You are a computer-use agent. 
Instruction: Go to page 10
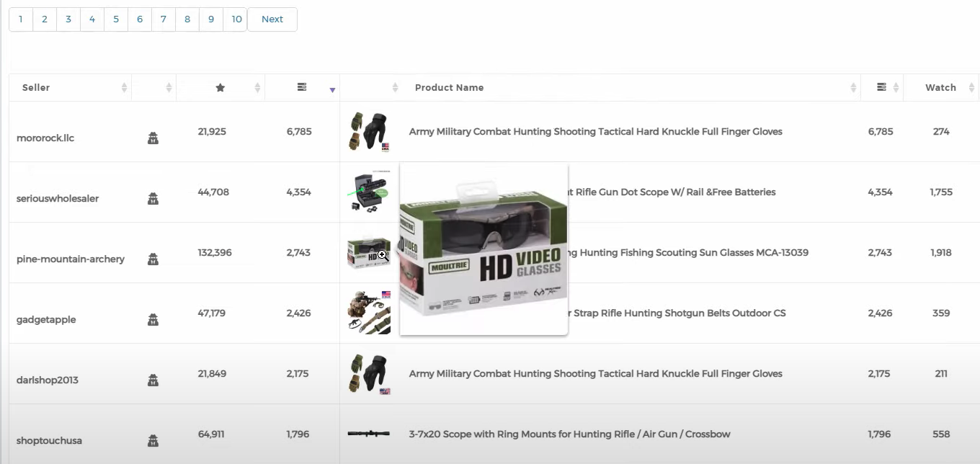[x=235, y=19]
